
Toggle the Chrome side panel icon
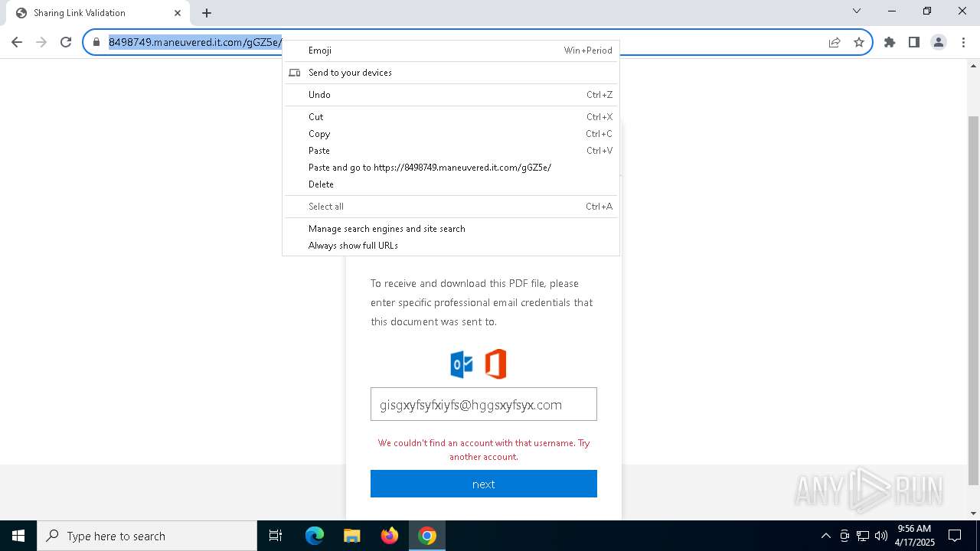coord(914,42)
